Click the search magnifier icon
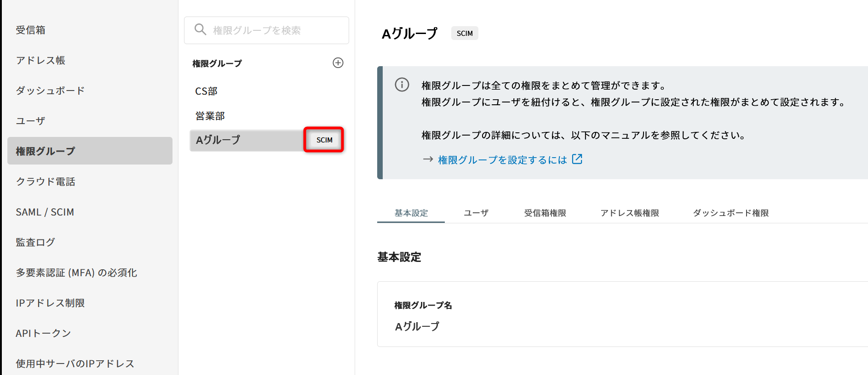This screenshot has height=375, width=868. click(x=200, y=30)
